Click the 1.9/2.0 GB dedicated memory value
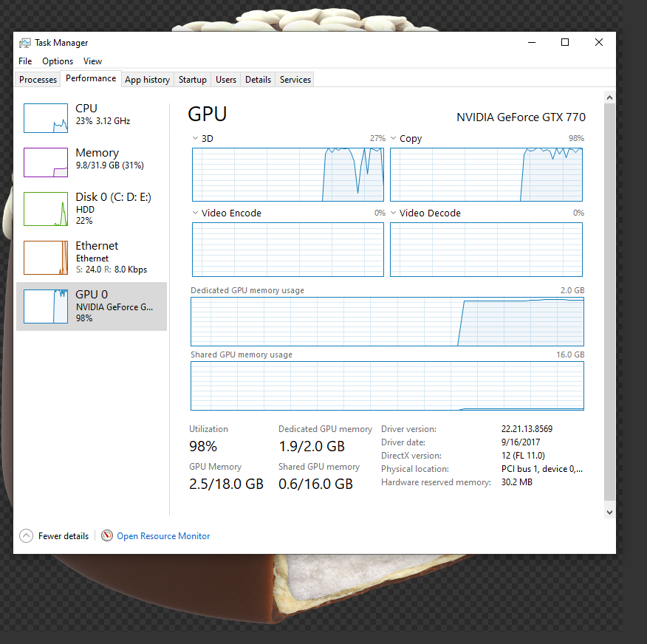The image size is (647, 644). 312,446
